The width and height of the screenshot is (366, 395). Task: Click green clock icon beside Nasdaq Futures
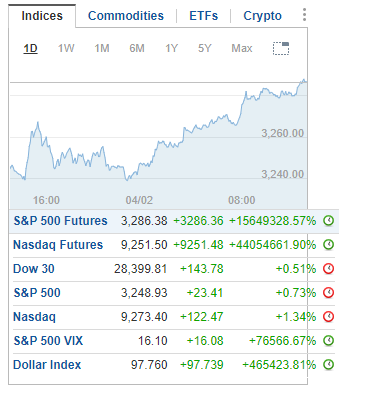328,245
